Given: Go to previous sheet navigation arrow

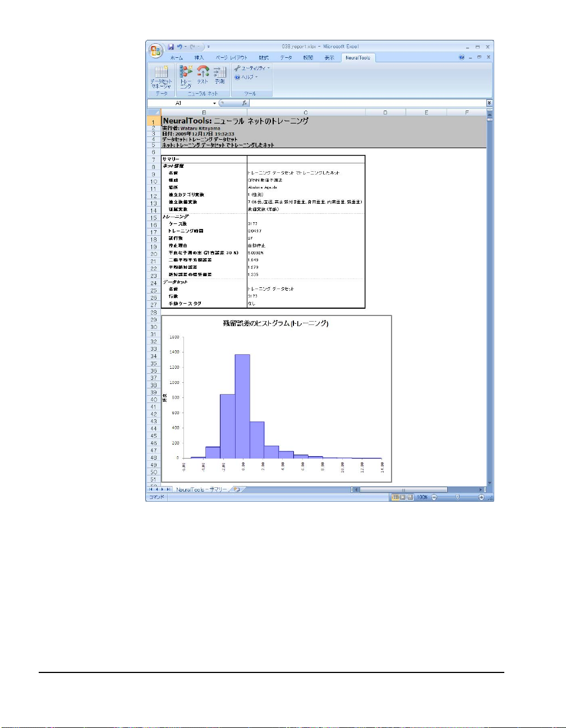Looking at the screenshot, I should (157, 489).
